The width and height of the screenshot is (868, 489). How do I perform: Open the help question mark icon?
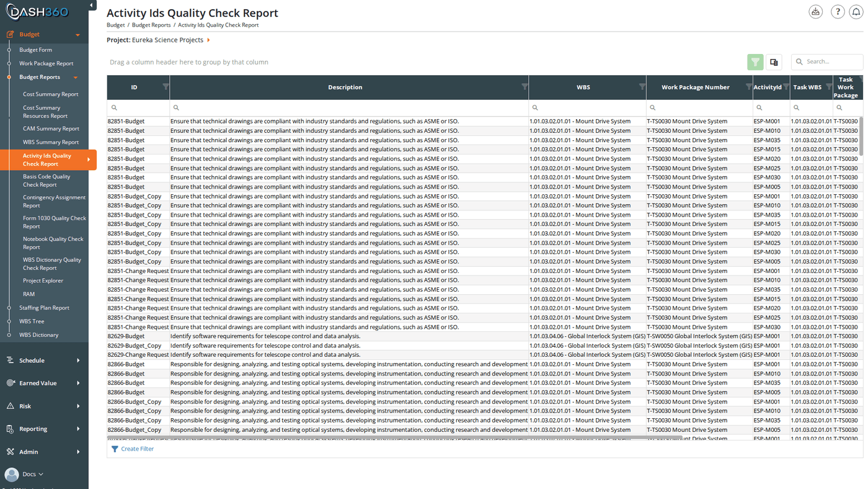pyautogui.click(x=838, y=12)
